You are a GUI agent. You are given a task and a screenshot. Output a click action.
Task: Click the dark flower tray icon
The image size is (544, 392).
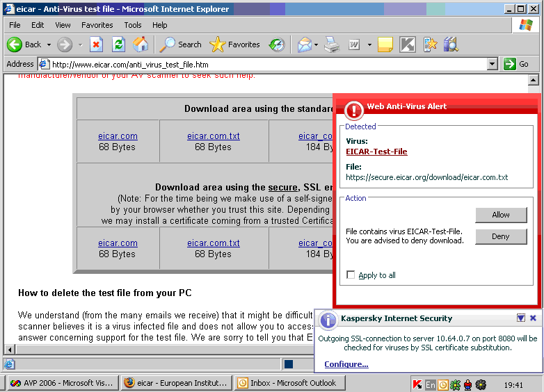[481, 385]
